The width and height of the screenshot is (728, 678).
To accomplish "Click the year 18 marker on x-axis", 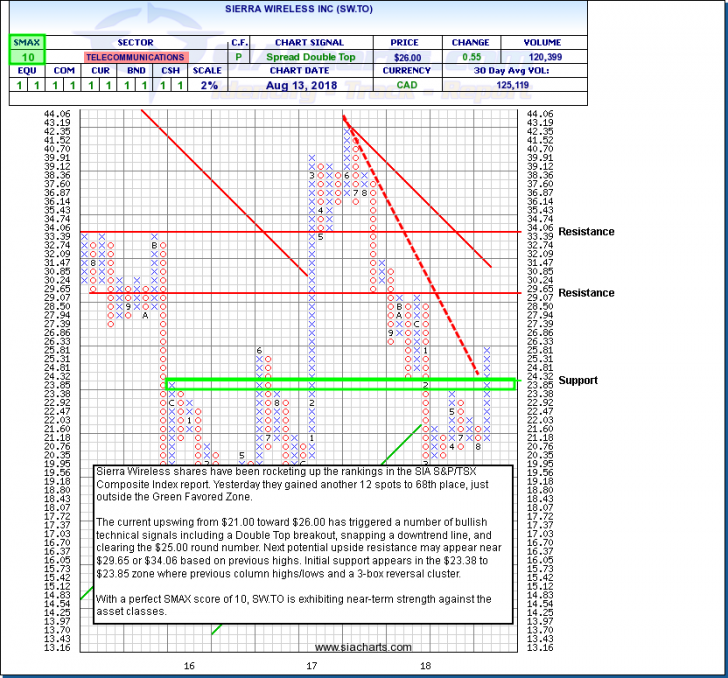I will [426, 665].
